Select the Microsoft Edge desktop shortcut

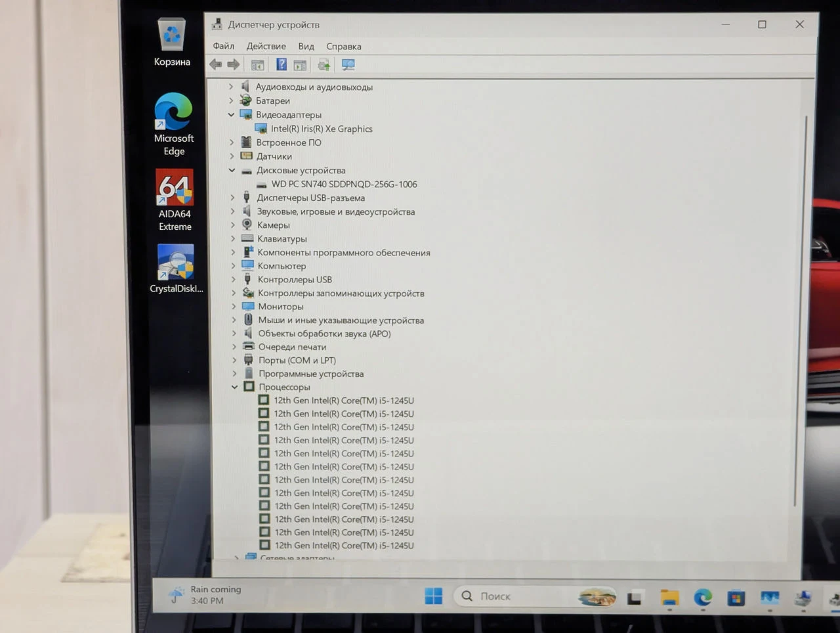click(x=174, y=125)
